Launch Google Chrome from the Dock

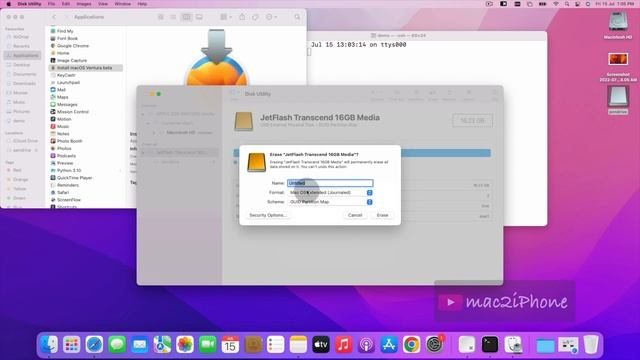click(411, 344)
